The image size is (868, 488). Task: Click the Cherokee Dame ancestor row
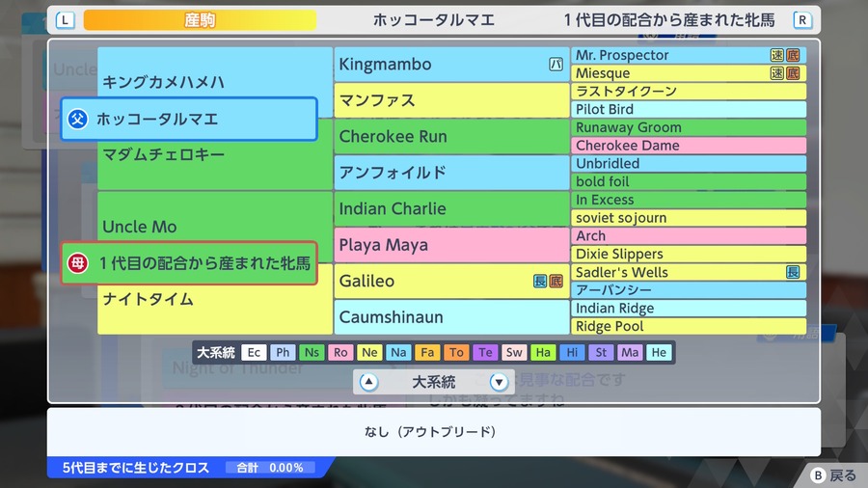click(x=689, y=146)
